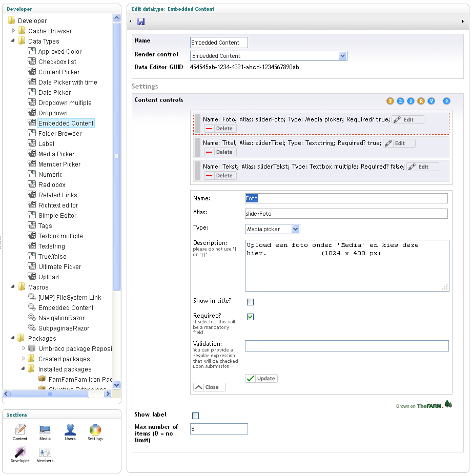Toggle the 'Show label' checkbox
472x476 pixels.
click(x=195, y=416)
